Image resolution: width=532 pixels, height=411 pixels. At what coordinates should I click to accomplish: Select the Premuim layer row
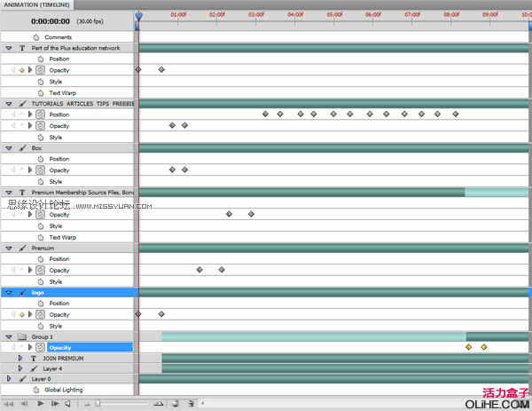point(67,248)
